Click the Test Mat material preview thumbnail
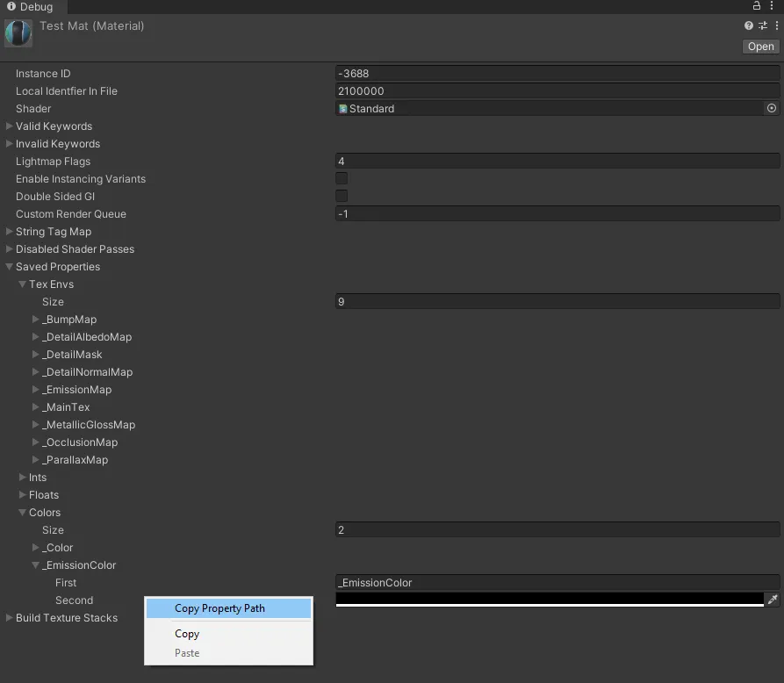 tap(18, 33)
